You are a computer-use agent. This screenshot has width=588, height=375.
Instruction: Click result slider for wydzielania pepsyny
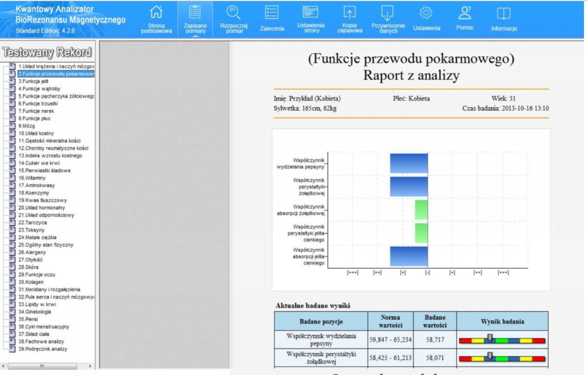click(502, 339)
